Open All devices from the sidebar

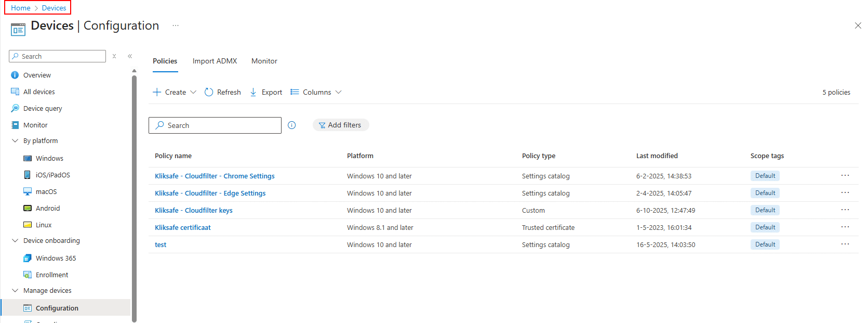39,92
